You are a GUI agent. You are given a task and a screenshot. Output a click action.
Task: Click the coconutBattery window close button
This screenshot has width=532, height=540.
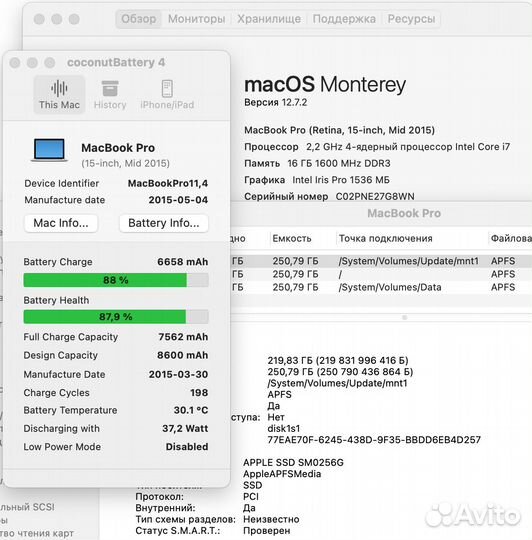15,63
